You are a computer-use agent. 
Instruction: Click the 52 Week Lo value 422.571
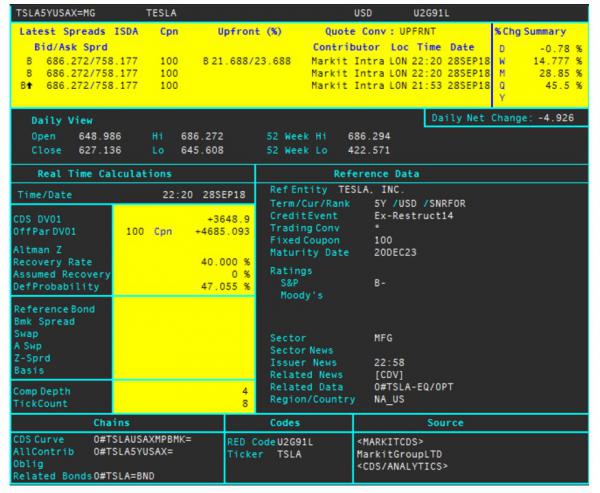tap(369, 150)
